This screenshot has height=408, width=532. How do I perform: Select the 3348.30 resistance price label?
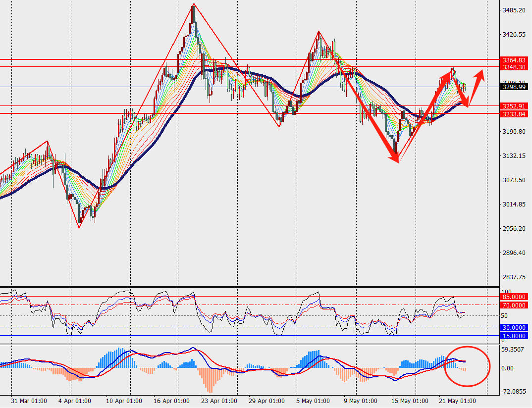click(x=513, y=67)
